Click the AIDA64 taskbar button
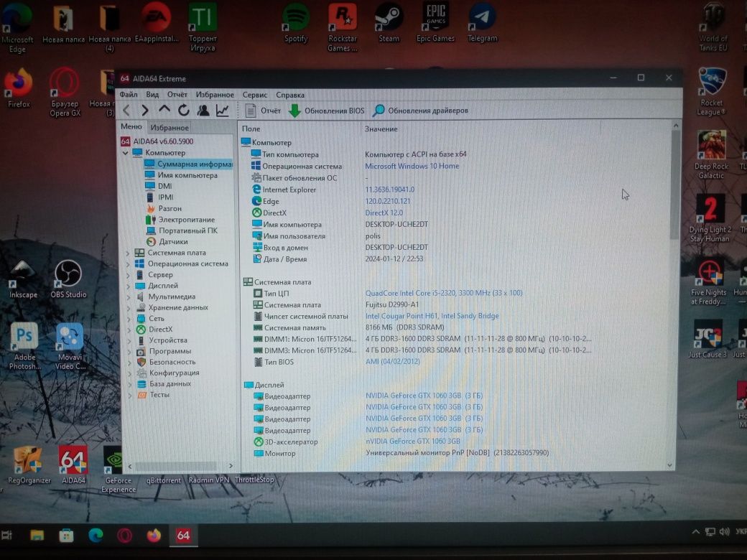Screen dimensions: 747x560 [x=183, y=536]
